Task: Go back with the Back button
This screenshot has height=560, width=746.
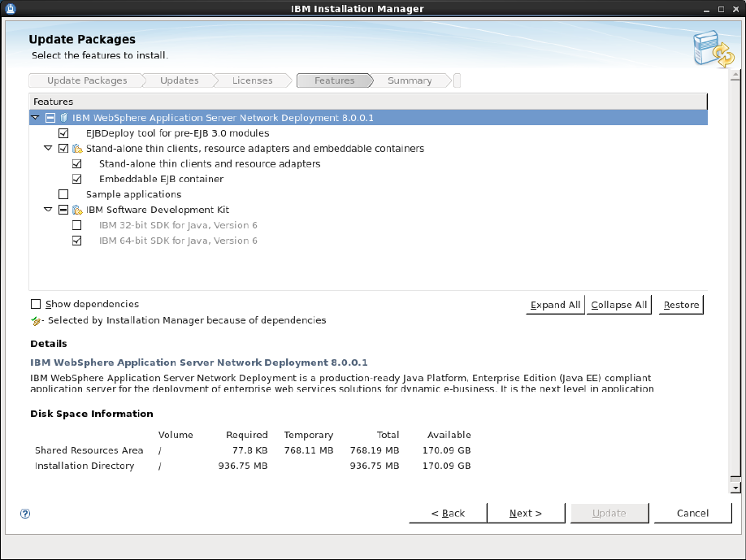Action: point(448,514)
